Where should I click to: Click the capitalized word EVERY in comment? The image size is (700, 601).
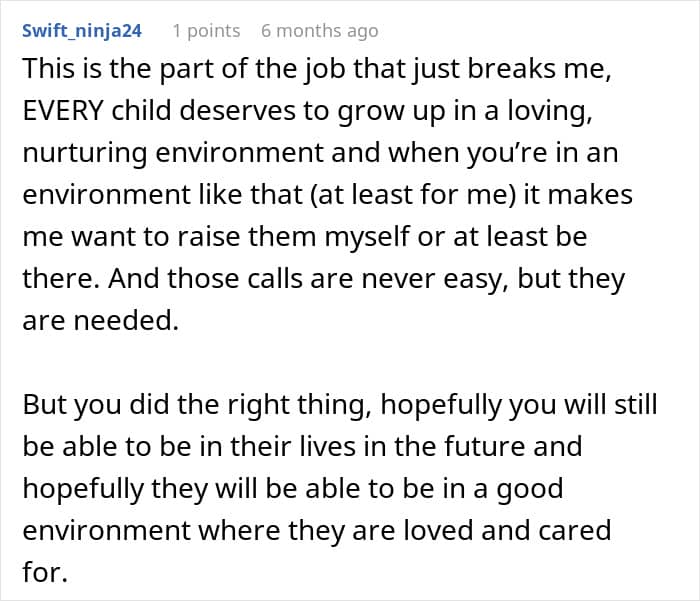[x=63, y=110]
